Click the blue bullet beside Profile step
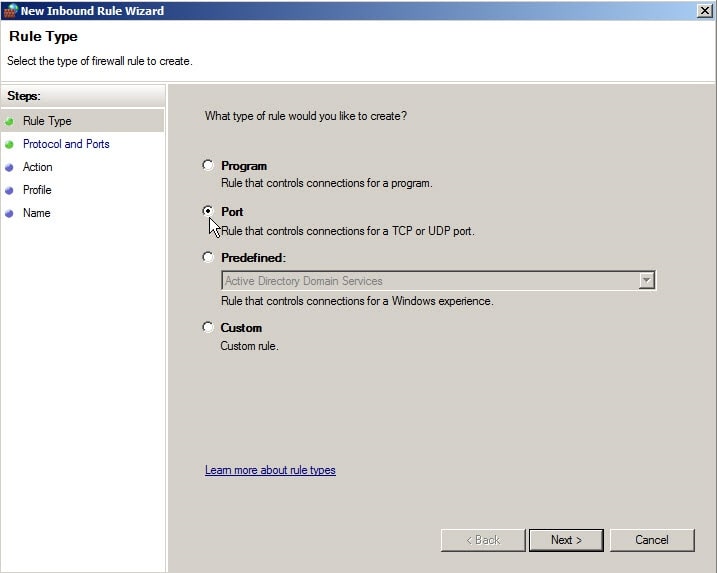Screen dimensions: 717x573 click(x=10, y=190)
